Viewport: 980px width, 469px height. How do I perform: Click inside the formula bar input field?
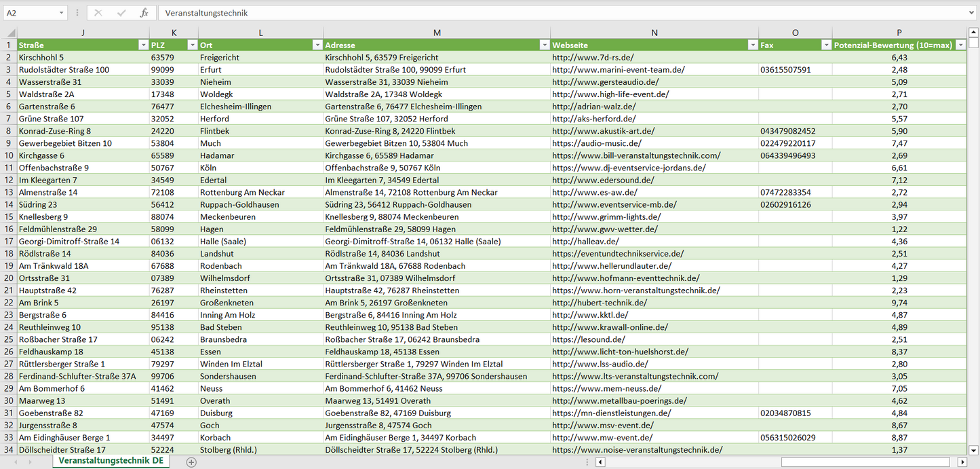point(543,13)
